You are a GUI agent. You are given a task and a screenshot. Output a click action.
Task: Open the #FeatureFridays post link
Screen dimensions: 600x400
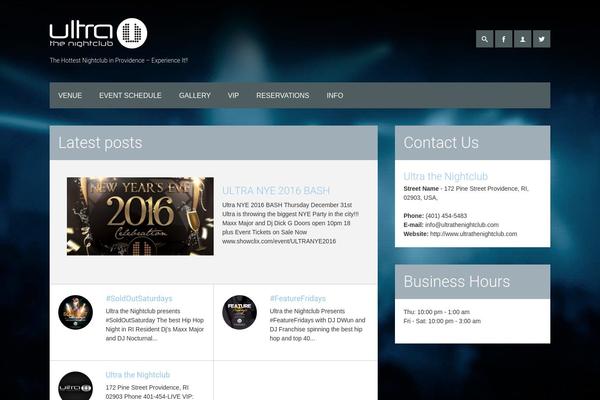tap(298, 298)
